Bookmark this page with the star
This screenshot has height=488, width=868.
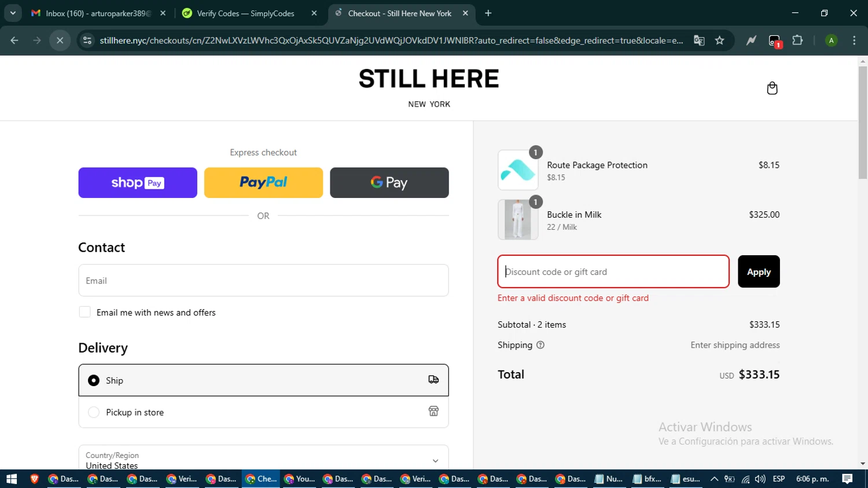tap(719, 41)
